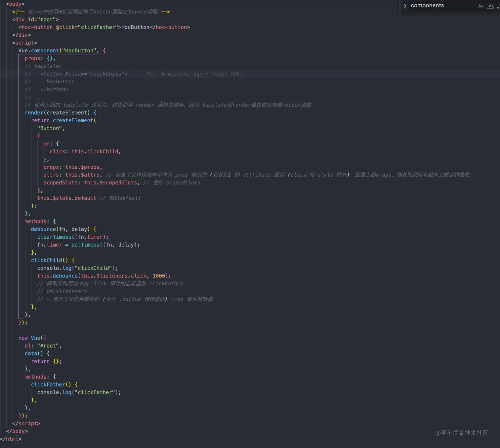Click the closing </html> tag
This screenshot has width=500, height=448.
tap(11, 439)
